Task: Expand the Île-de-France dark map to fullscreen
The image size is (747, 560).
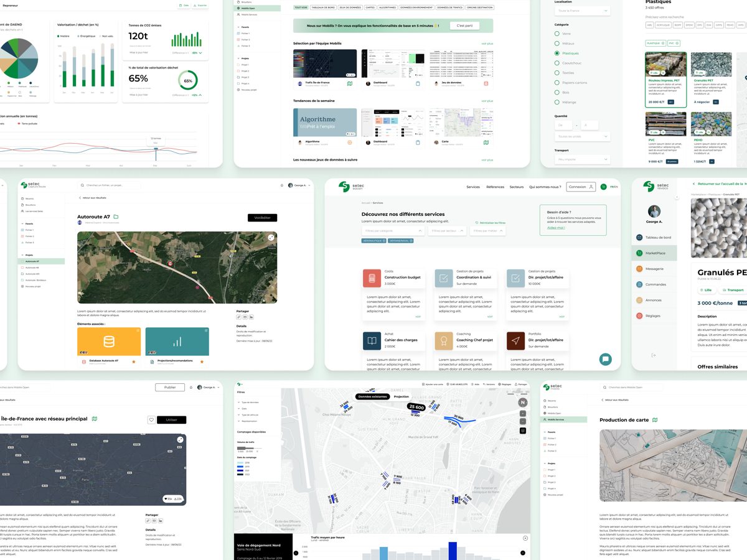Action: (x=180, y=439)
